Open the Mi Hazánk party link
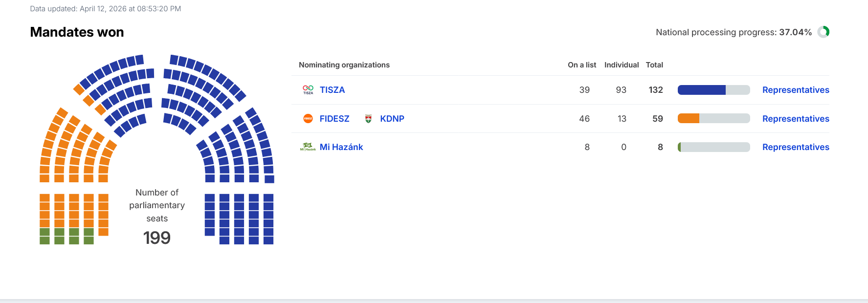The width and height of the screenshot is (868, 303). pyautogui.click(x=341, y=147)
